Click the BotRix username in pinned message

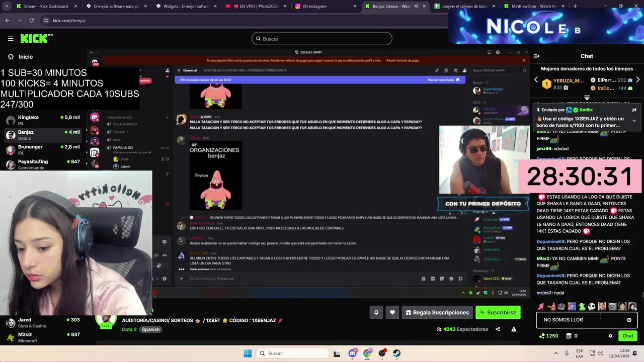tap(586, 110)
